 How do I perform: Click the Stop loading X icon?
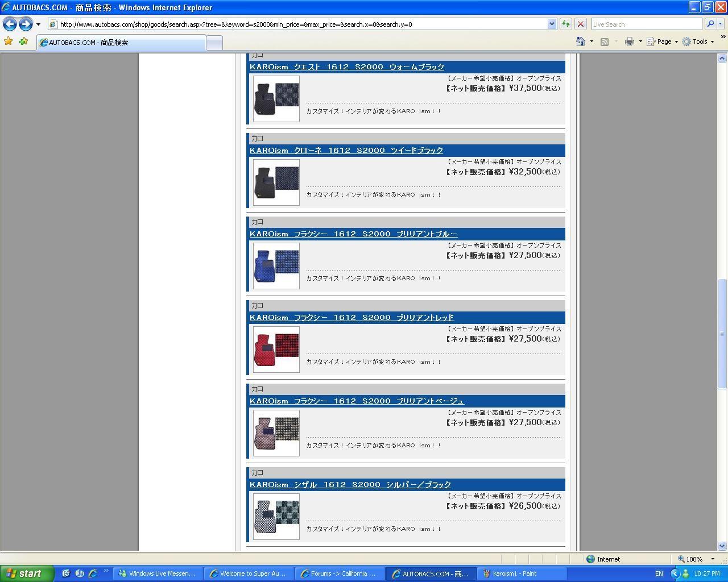tap(580, 24)
